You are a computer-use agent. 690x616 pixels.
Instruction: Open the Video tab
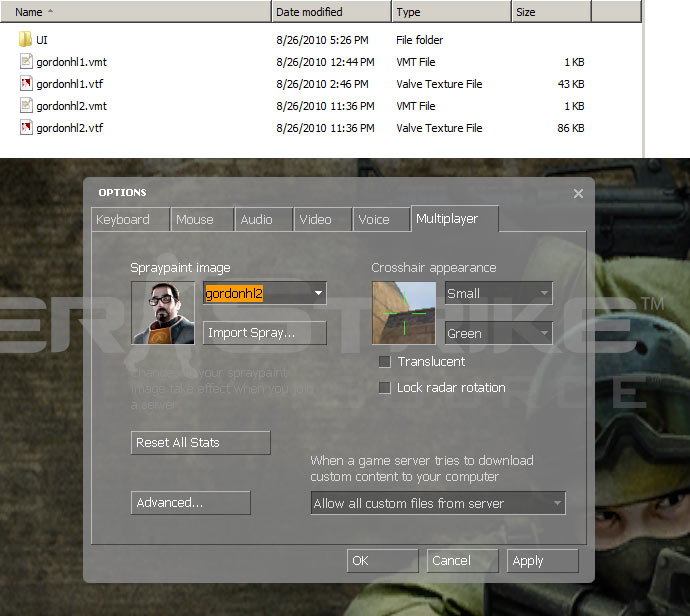point(315,220)
